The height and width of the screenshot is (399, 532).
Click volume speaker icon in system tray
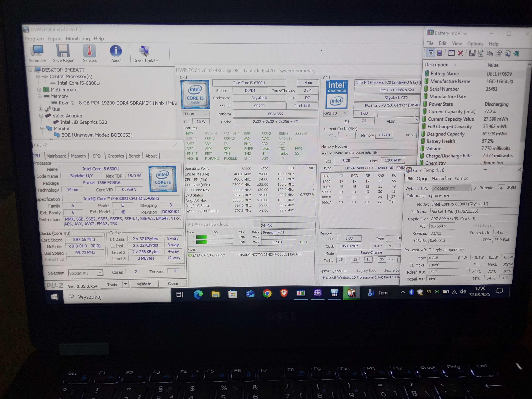[462, 291]
